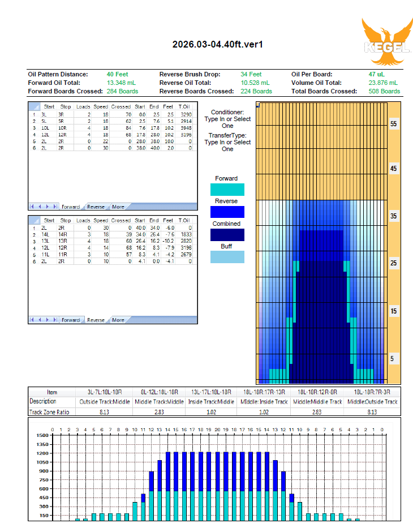Screen dimensions: 413x532
Task: Click the Buff light blue swatch
Action: click(x=227, y=257)
